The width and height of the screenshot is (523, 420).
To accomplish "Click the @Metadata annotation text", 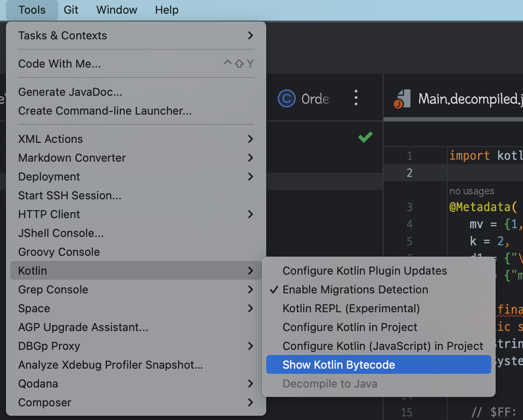I will coord(483,207).
